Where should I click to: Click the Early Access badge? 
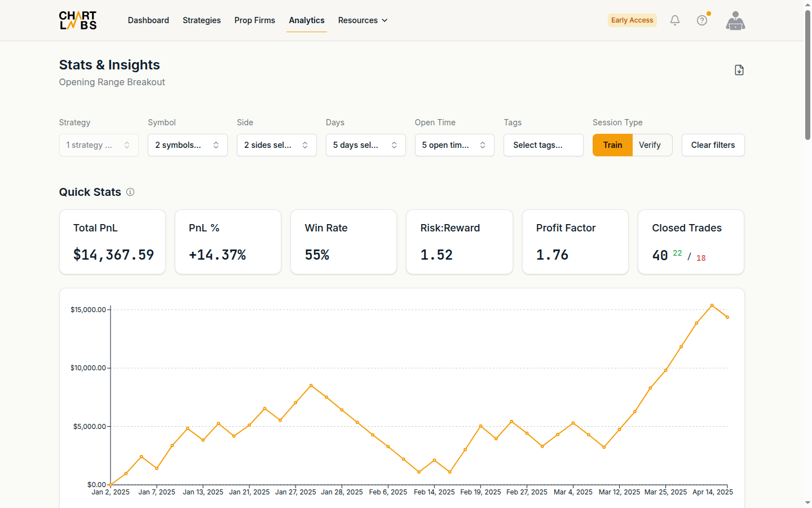[x=632, y=20]
